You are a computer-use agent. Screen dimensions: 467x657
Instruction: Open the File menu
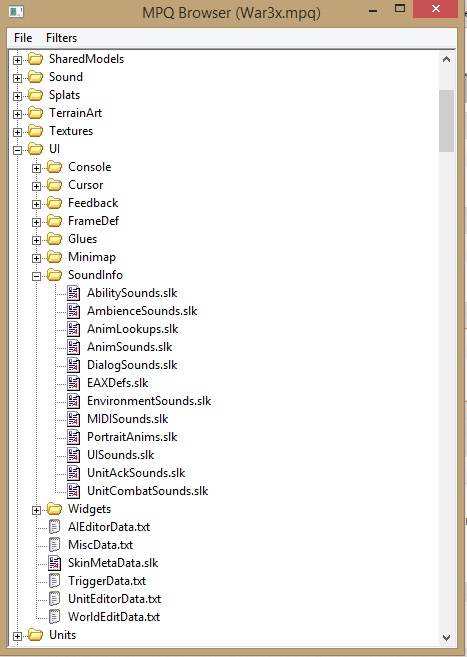click(x=23, y=38)
